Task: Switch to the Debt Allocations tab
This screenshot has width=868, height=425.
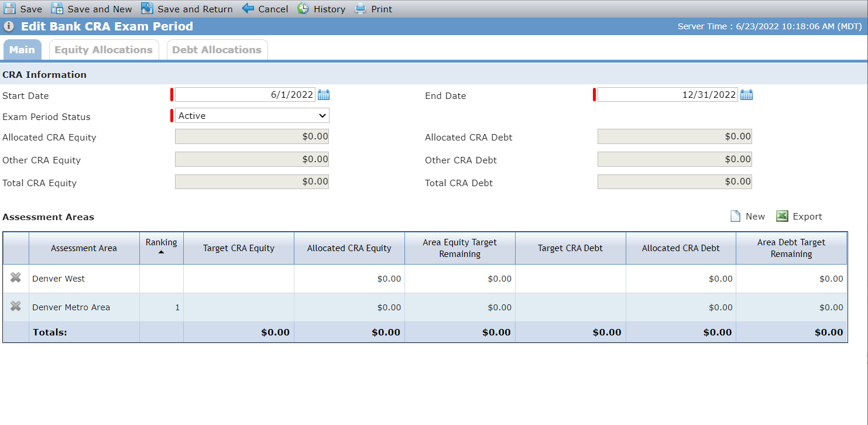Action: pyautogui.click(x=217, y=50)
